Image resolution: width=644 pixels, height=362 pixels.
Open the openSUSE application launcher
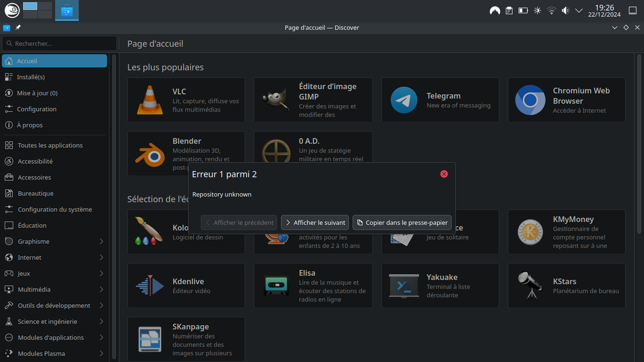(12, 10)
